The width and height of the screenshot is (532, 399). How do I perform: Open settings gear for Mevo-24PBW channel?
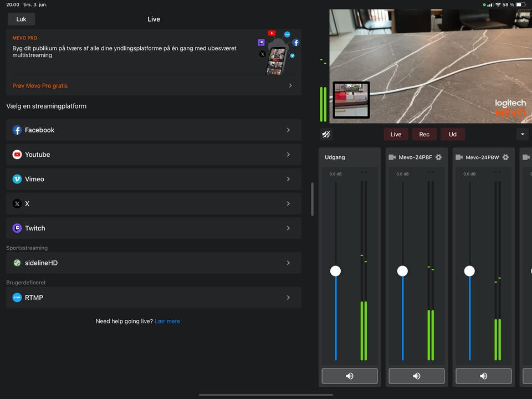pyautogui.click(x=505, y=157)
